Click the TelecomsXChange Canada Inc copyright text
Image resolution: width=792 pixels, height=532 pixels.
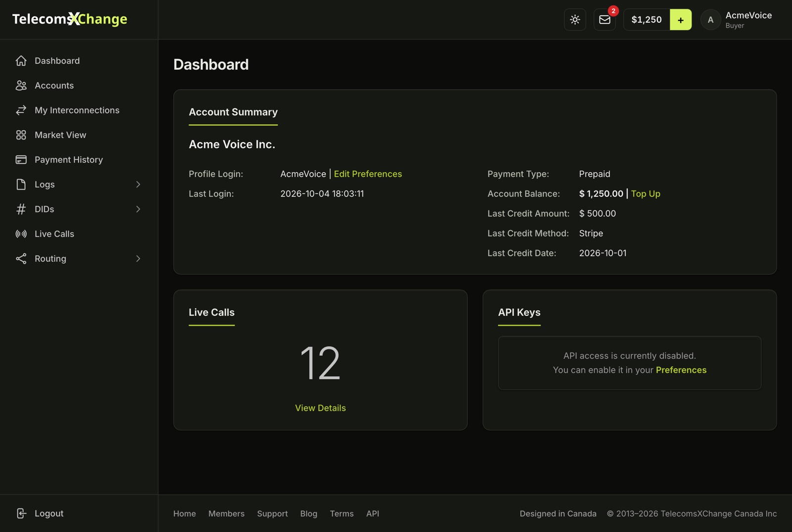[692, 514]
